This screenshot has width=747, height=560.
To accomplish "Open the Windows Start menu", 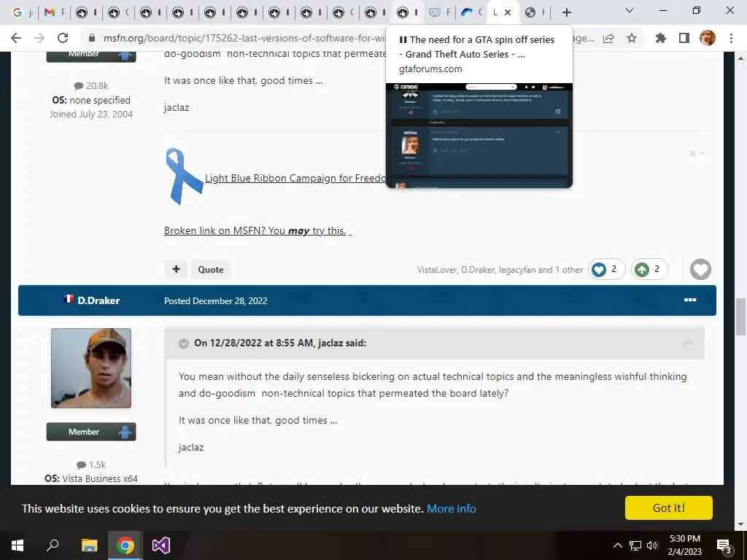I will tap(18, 545).
